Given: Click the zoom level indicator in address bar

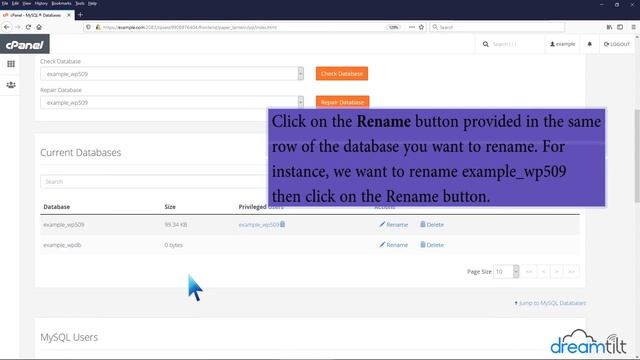Looking at the screenshot, I should (x=393, y=27).
